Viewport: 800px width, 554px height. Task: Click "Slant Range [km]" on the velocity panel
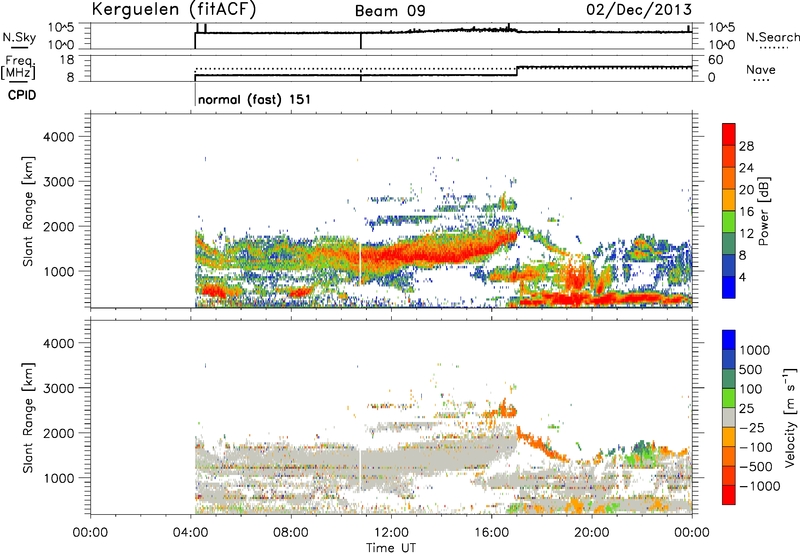coord(28,418)
